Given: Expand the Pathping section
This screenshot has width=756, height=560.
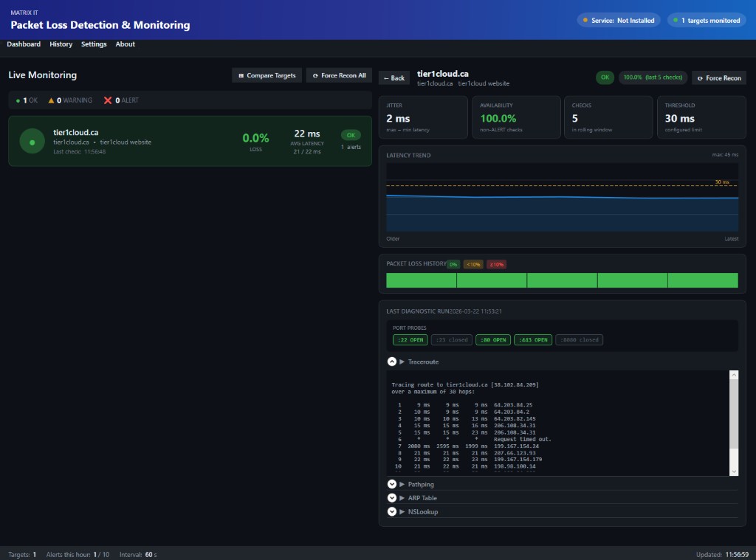Looking at the screenshot, I should (x=392, y=484).
